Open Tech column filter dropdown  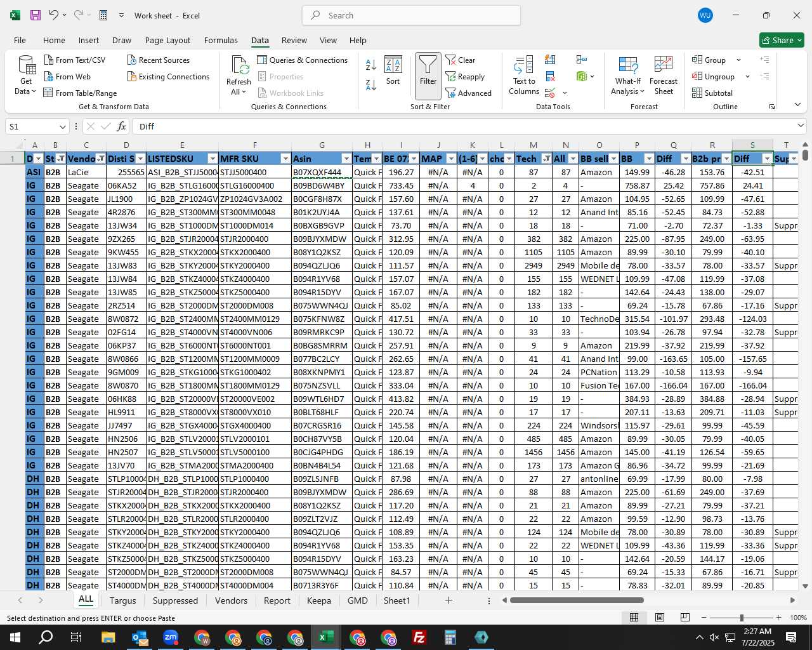click(x=546, y=159)
